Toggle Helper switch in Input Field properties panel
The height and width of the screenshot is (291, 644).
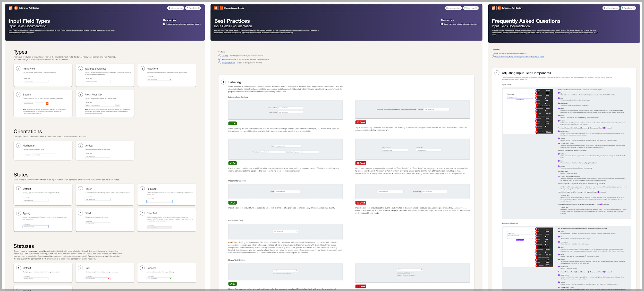pyautogui.click(x=546, y=103)
